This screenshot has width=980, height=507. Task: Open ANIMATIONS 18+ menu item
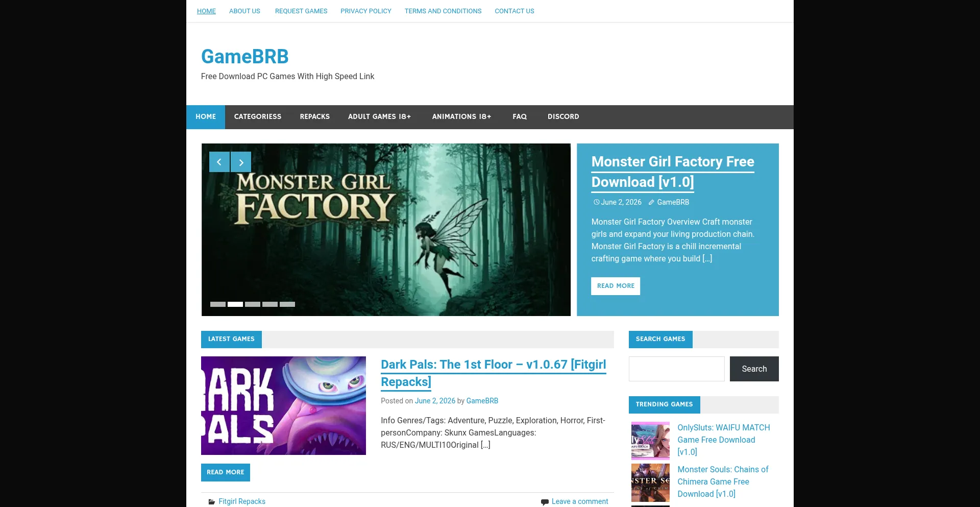(x=462, y=117)
